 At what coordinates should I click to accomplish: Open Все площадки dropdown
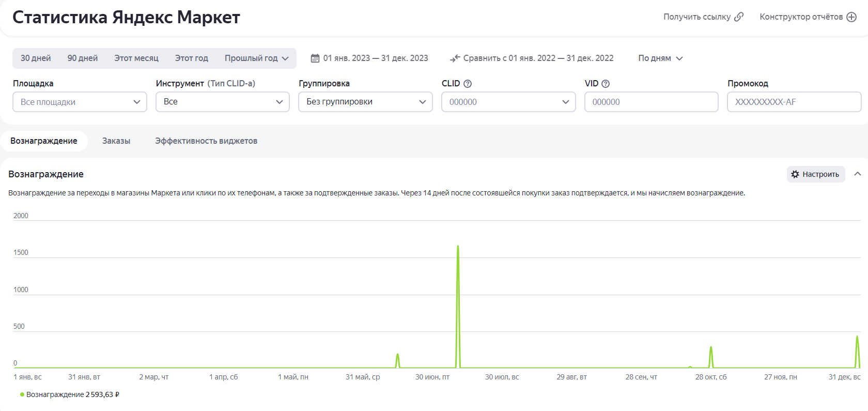click(80, 102)
